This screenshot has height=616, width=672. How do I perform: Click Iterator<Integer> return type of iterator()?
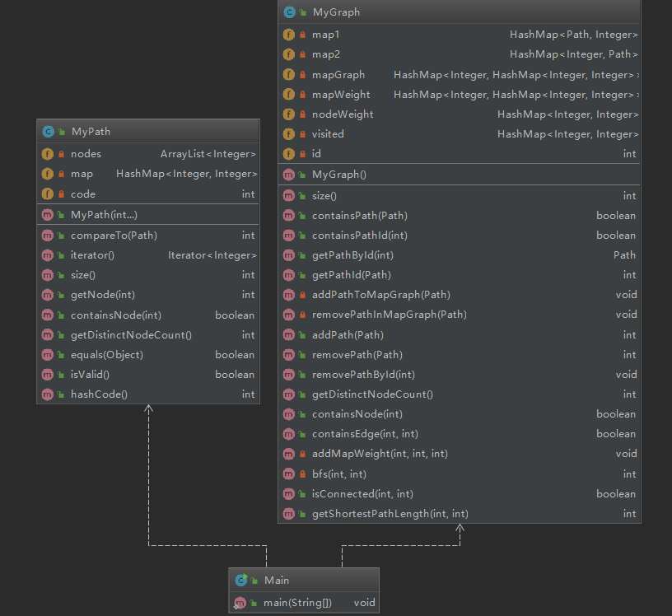pos(212,255)
